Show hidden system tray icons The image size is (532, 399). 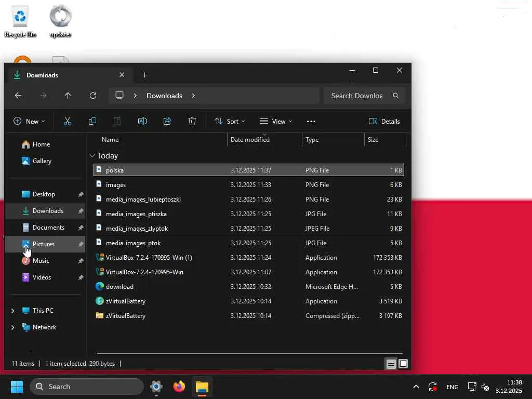pyautogui.click(x=416, y=387)
